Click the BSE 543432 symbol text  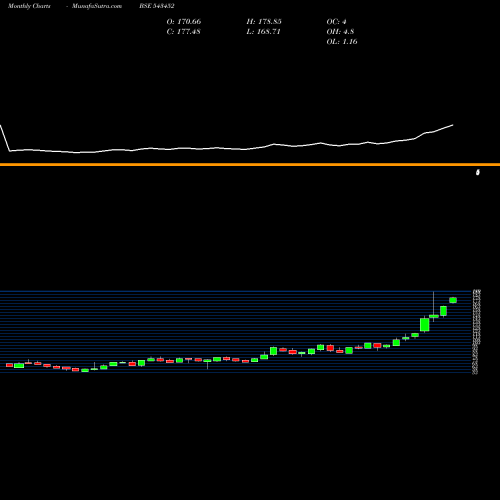click(x=157, y=6)
